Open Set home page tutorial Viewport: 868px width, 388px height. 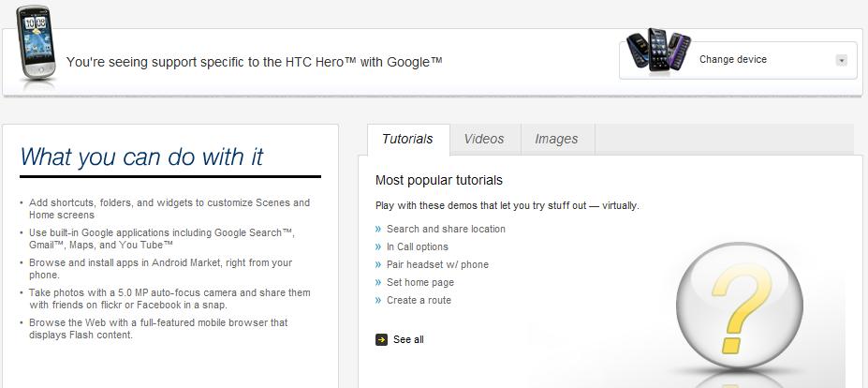[x=420, y=282]
